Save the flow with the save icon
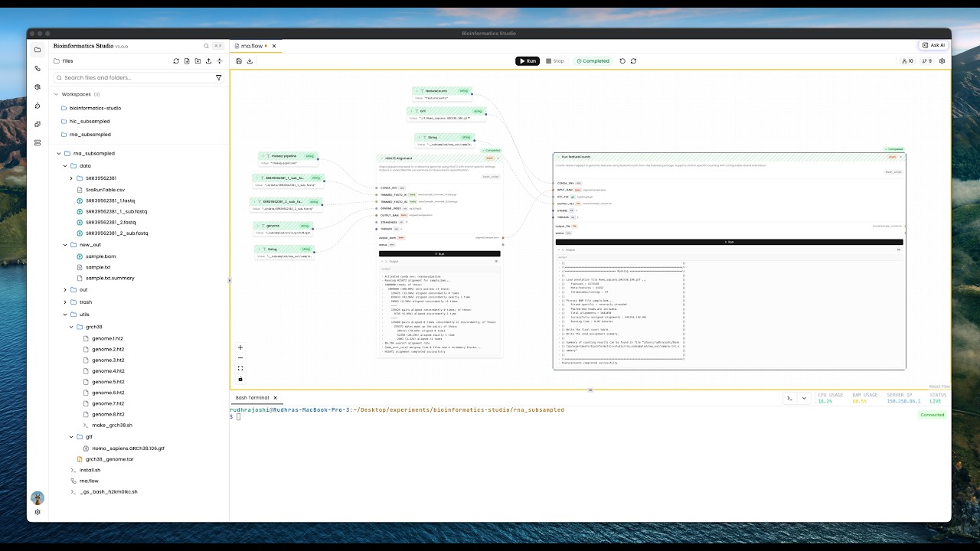Screen dimensions: 980x551 (239, 61)
